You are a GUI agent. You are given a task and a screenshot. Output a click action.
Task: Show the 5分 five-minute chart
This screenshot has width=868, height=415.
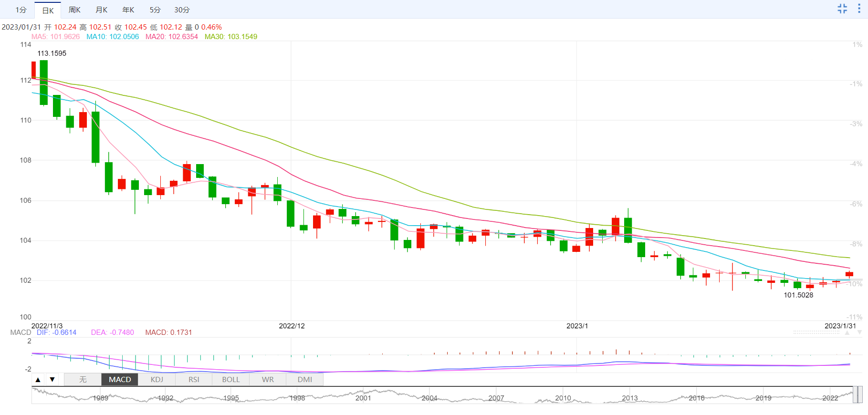tap(155, 10)
